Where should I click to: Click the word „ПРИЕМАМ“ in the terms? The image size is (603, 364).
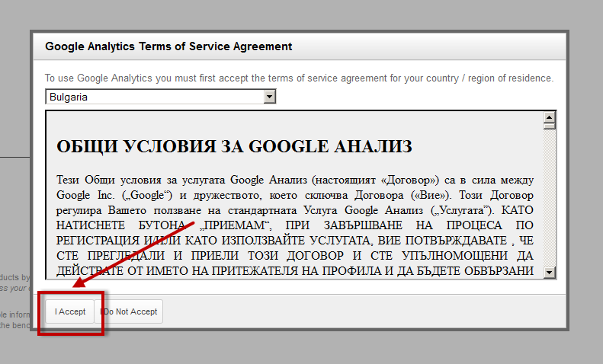[x=236, y=225]
